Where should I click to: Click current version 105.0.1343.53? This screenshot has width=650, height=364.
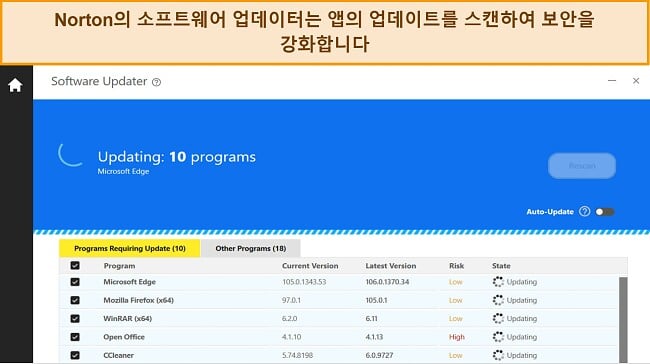(304, 282)
